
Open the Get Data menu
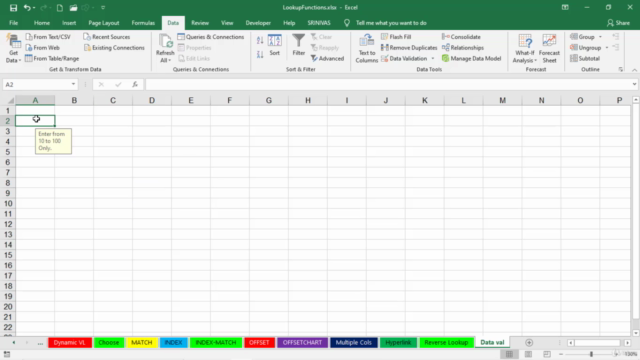coord(13,49)
